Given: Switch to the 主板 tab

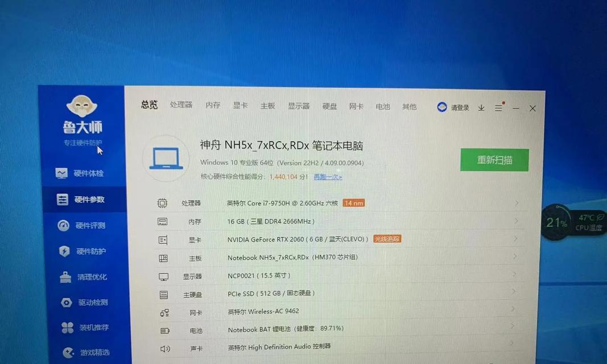Looking at the screenshot, I should [x=267, y=106].
